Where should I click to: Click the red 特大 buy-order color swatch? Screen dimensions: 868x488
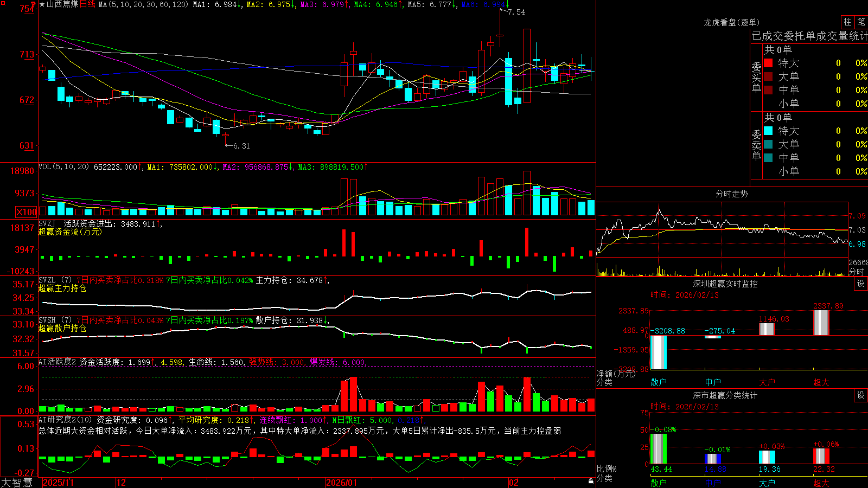point(768,63)
